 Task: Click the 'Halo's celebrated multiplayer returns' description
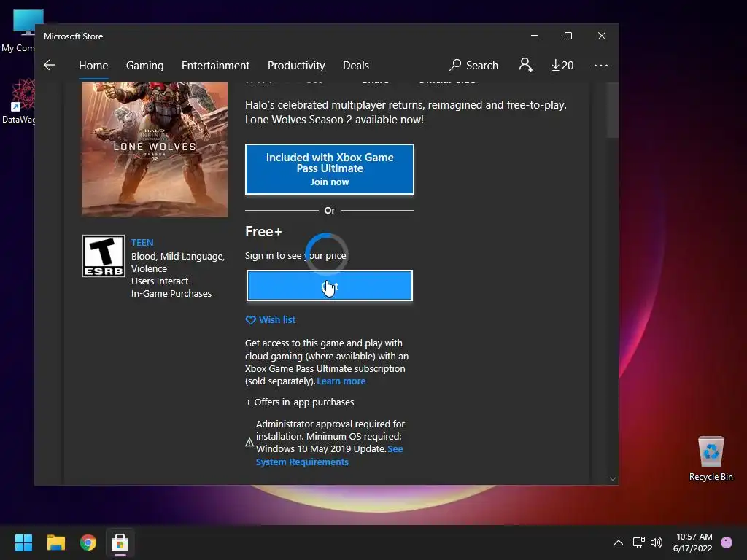(x=406, y=112)
